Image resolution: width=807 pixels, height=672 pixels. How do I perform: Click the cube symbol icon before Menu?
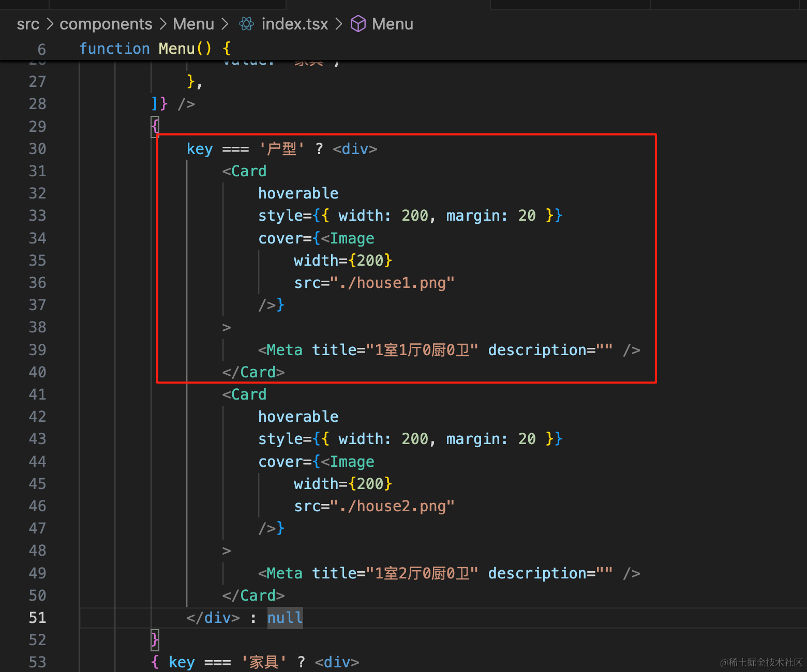(358, 24)
